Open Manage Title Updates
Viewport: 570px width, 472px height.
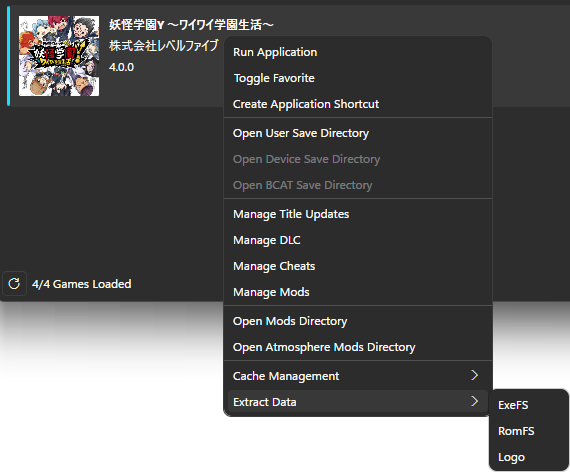358,214
